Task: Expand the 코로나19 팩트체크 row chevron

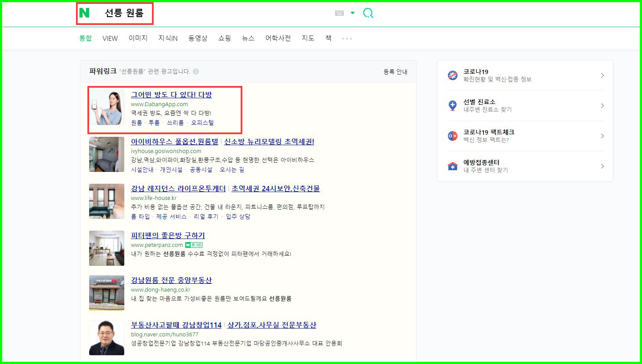Action: pos(602,136)
